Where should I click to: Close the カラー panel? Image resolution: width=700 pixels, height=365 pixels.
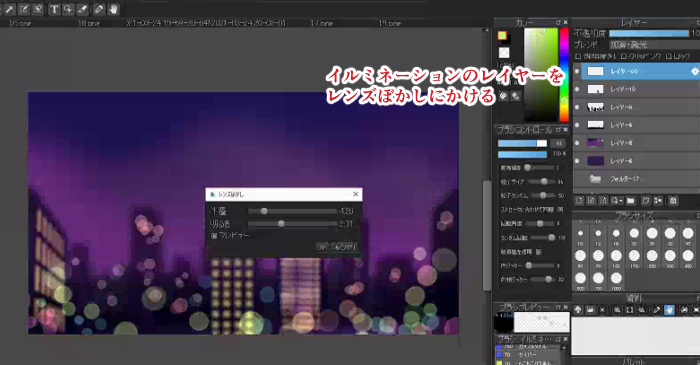tap(566, 22)
